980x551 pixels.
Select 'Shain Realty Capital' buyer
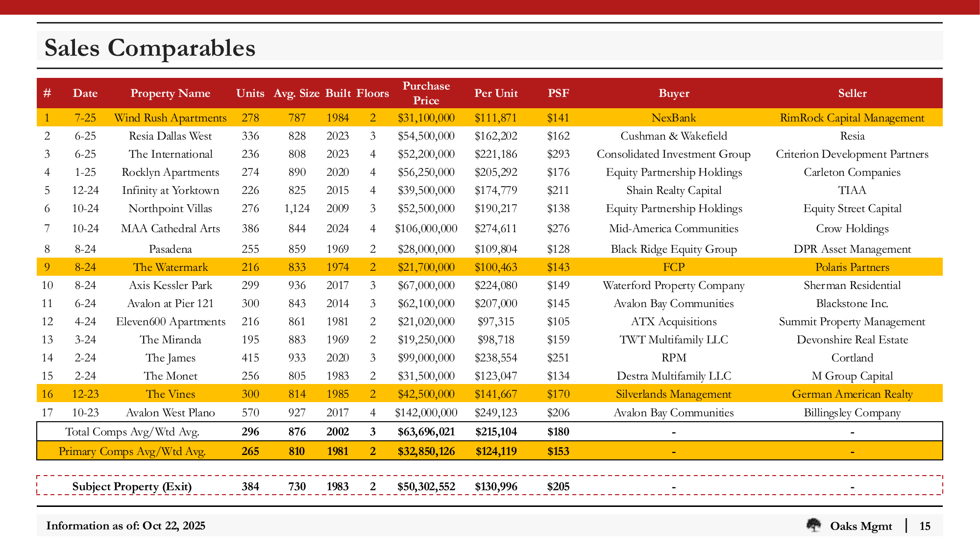point(674,190)
